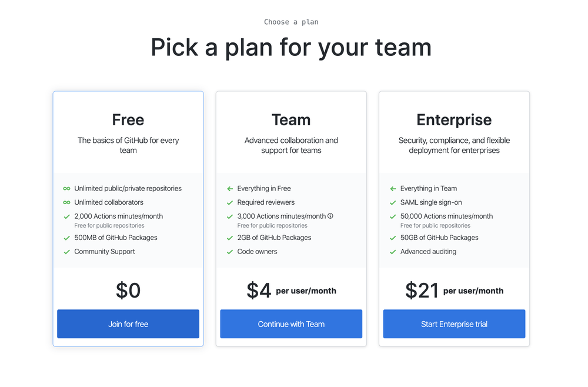
Task: Click infinity icon next to Unlimited public/private repositories
Action: 66,189
